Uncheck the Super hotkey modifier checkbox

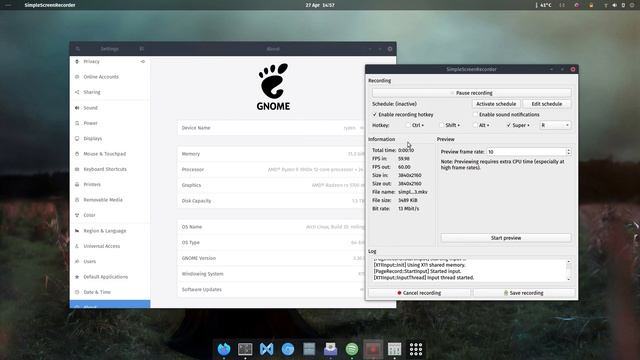[x=509, y=125]
